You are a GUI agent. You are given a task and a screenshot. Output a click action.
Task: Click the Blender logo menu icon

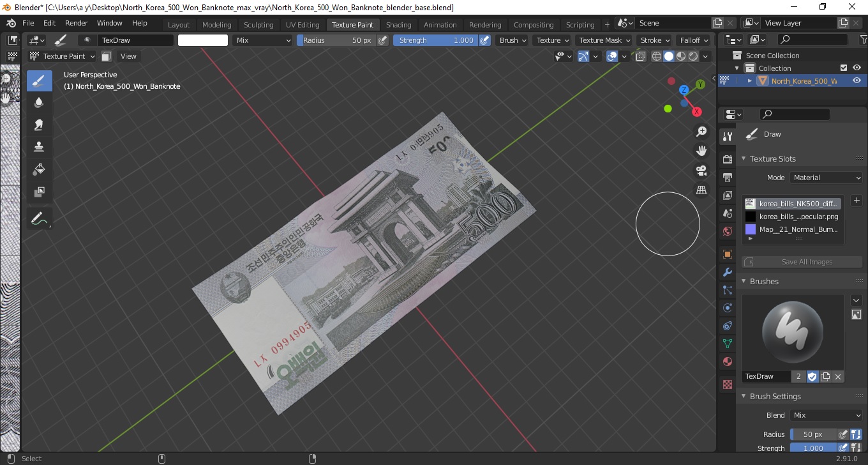tap(11, 23)
